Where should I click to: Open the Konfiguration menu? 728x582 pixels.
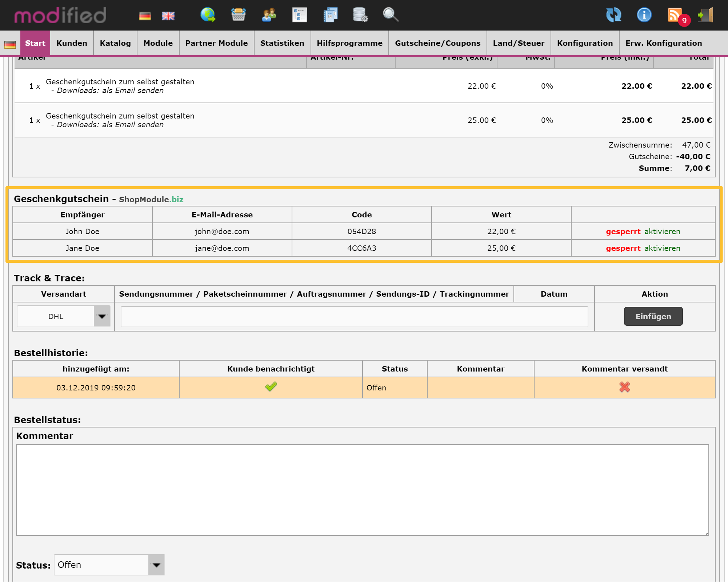[585, 43]
